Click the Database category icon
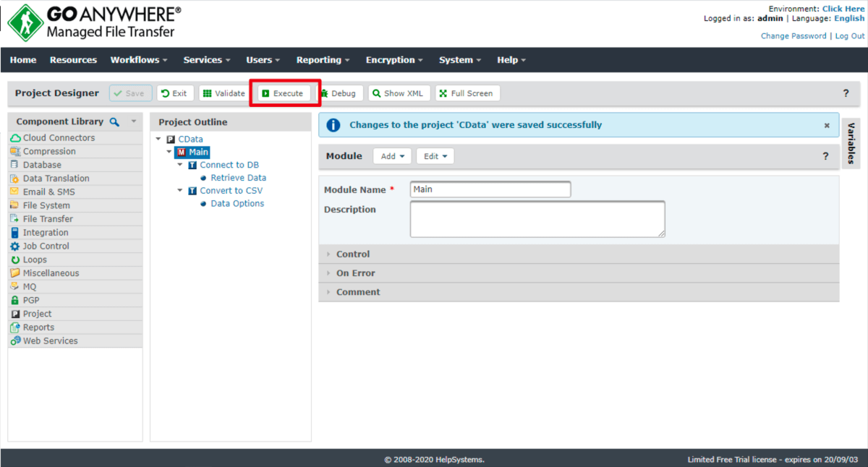This screenshot has height=467, width=868. pyautogui.click(x=15, y=165)
